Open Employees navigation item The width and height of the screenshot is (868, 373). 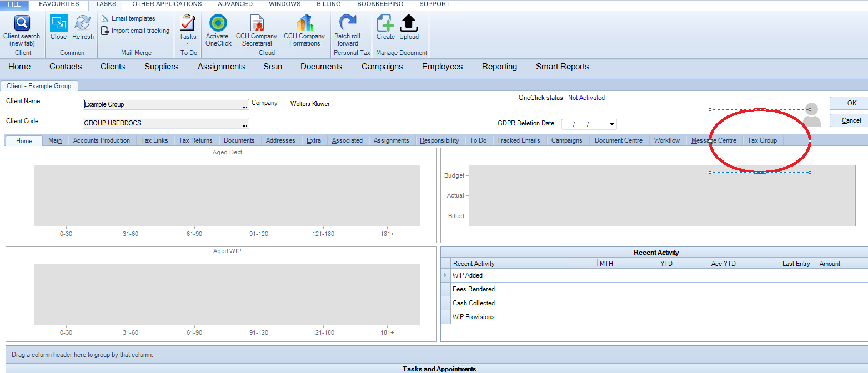[442, 67]
